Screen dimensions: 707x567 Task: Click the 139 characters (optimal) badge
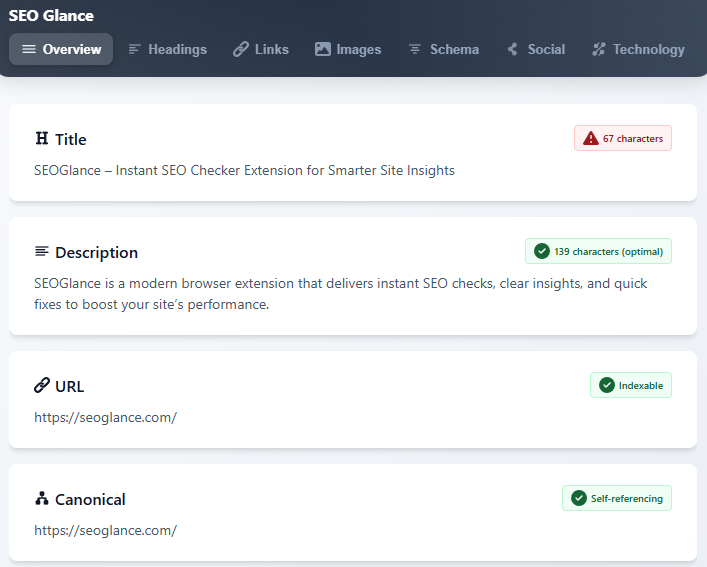(598, 251)
